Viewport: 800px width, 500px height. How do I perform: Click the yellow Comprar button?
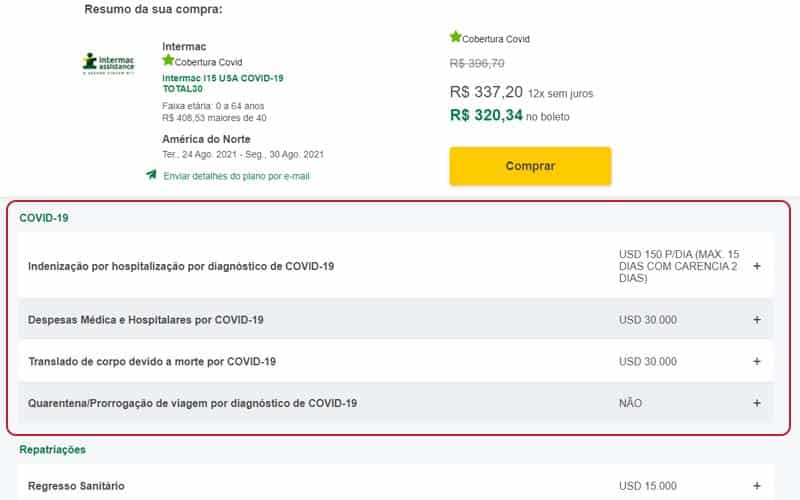[x=530, y=166]
